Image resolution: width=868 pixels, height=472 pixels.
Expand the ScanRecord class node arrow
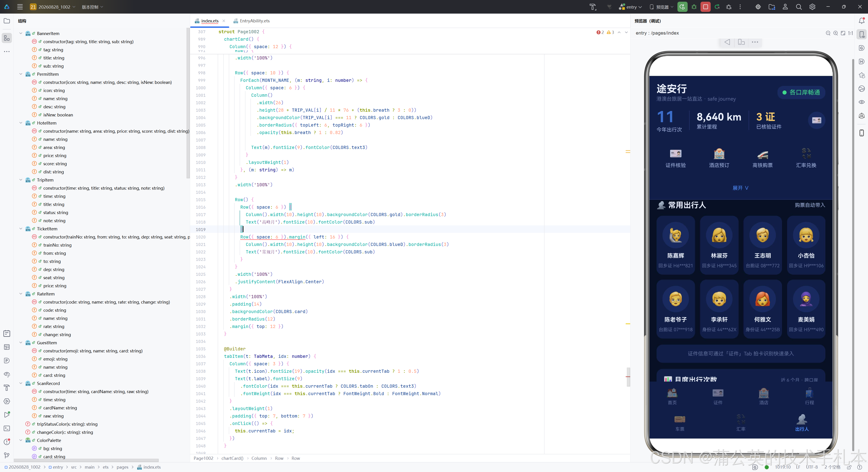tap(21, 383)
